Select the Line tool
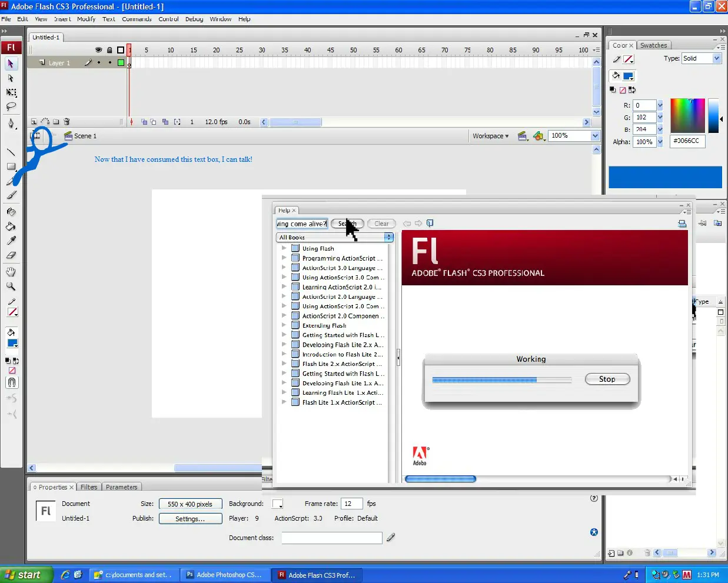 pos(11,152)
